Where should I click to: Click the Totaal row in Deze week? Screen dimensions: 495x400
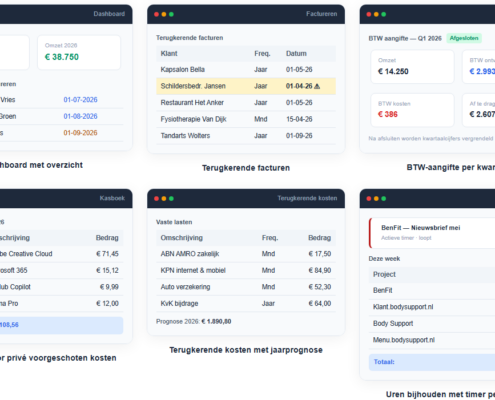tap(432, 362)
